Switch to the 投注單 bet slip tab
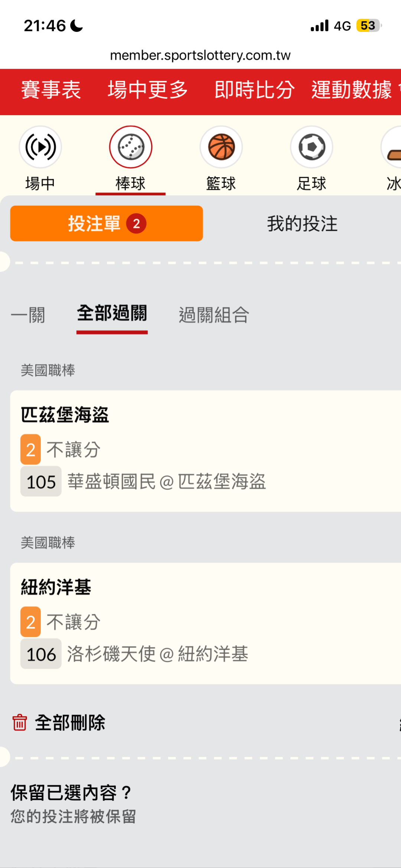This screenshot has width=401, height=868. (107, 224)
